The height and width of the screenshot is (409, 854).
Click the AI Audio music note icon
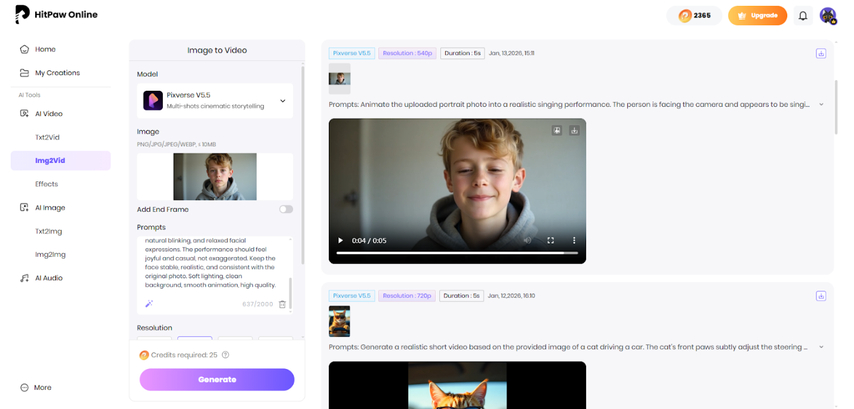(x=24, y=278)
